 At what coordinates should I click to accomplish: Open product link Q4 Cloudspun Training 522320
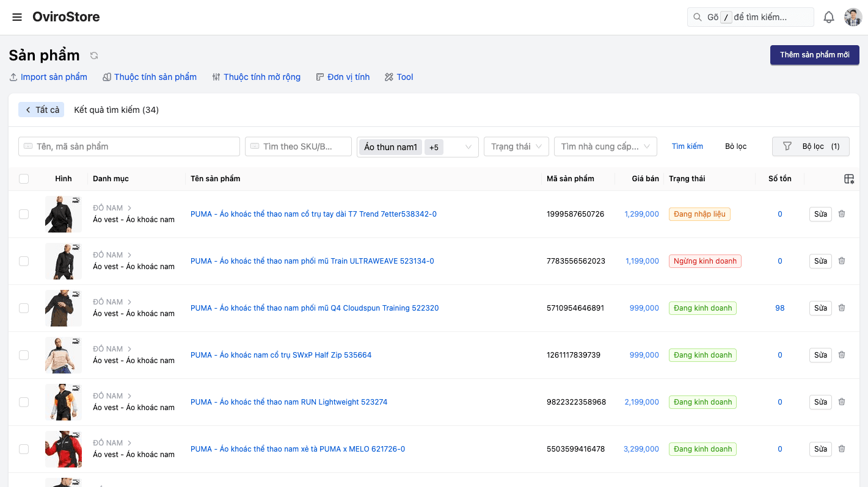click(x=315, y=308)
